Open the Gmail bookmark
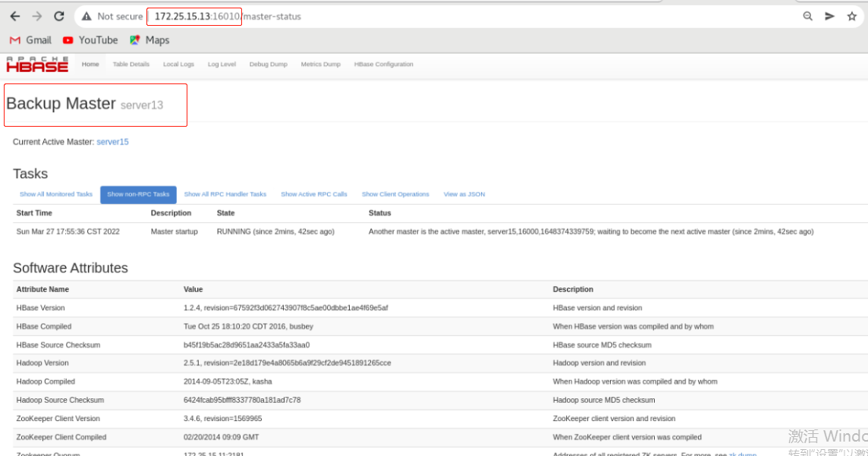Screen dimensions: 868x456 (30, 40)
